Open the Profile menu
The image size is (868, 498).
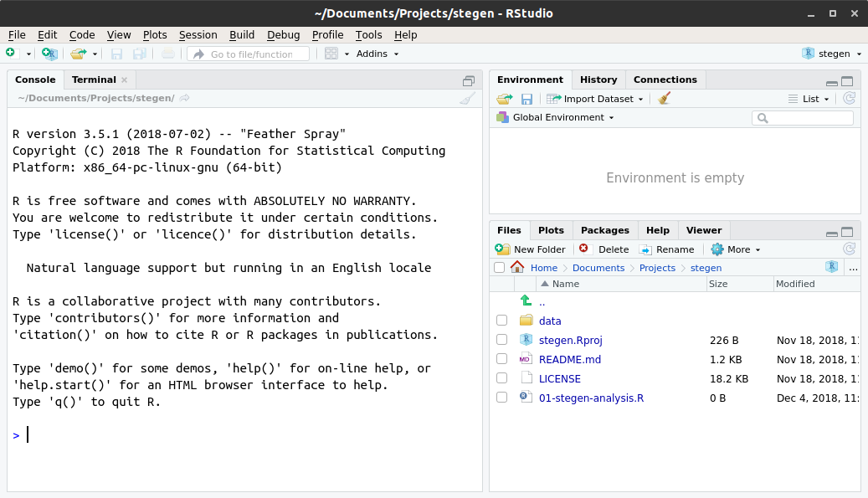pos(328,35)
